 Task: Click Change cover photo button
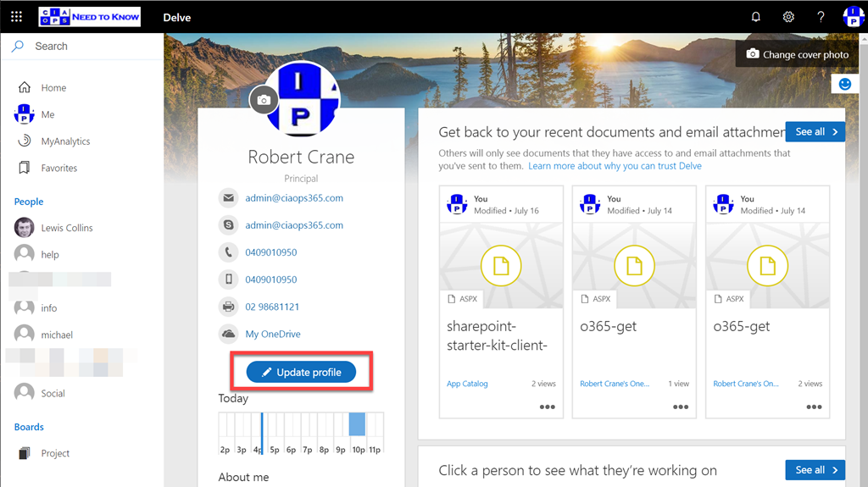(x=797, y=54)
